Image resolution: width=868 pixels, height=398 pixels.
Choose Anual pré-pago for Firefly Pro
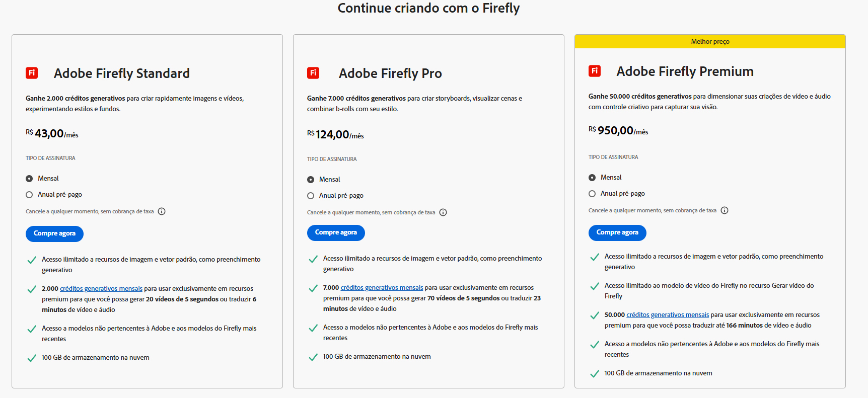pyautogui.click(x=311, y=196)
